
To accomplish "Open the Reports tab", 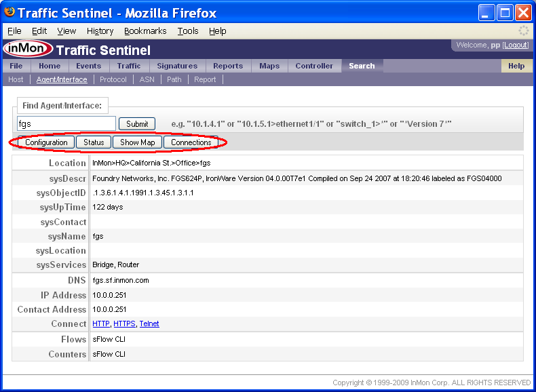I will click(228, 66).
